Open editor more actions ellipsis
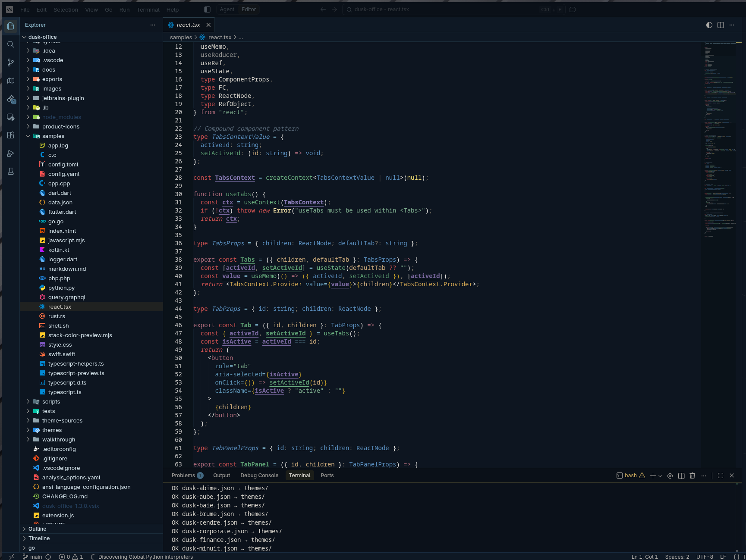Image resolution: width=746 pixels, height=560 pixels. [x=732, y=25]
